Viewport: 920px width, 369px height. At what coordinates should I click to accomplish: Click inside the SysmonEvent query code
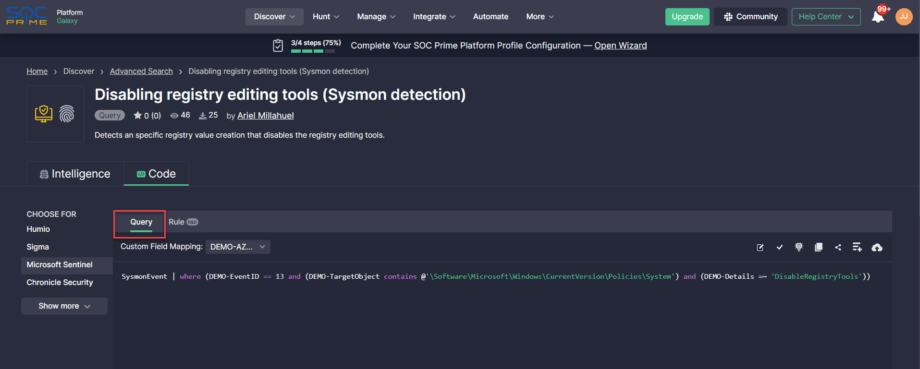click(x=496, y=276)
